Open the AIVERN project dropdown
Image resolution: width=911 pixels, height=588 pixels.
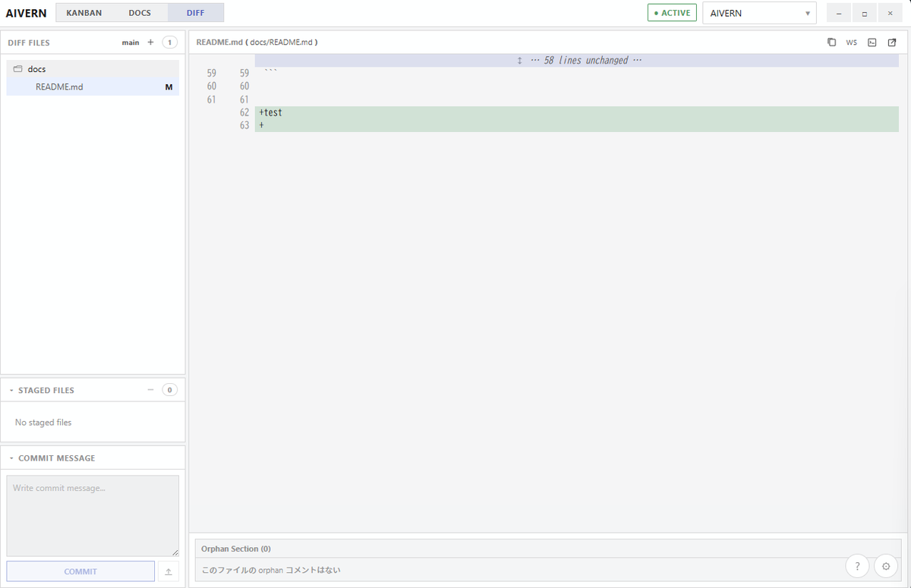759,13
